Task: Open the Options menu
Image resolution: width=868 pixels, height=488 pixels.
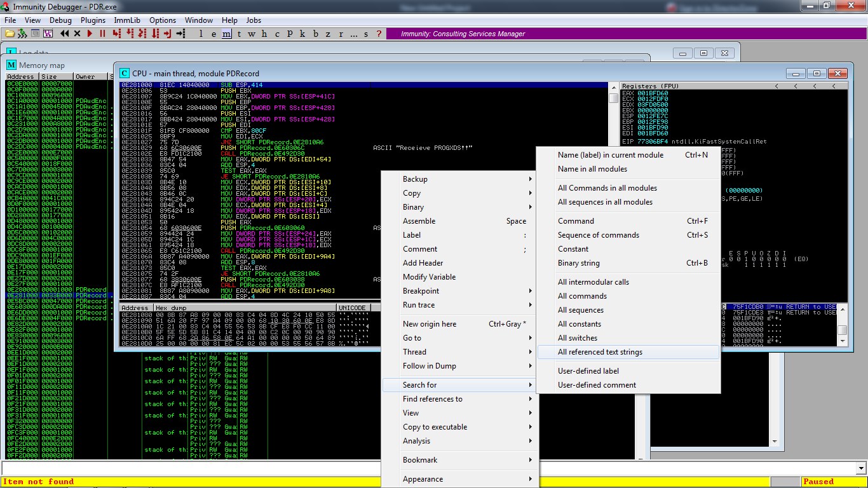Action: (x=163, y=20)
